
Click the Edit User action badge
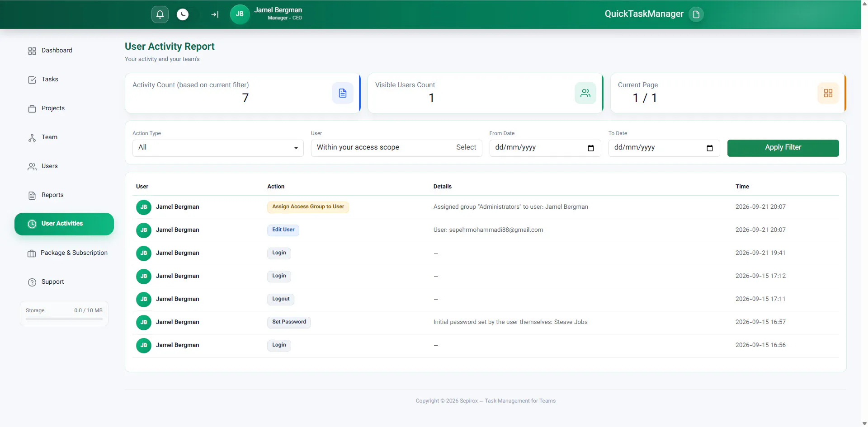click(283, 230)
